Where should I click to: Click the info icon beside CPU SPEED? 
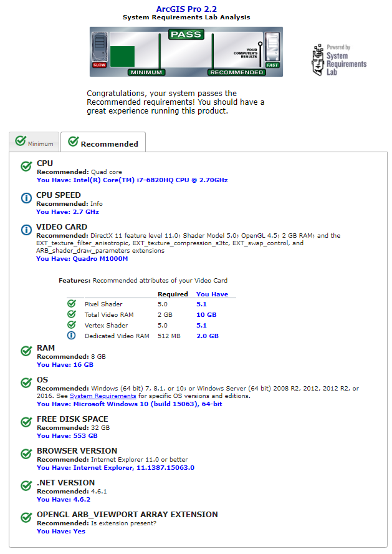(26, 198)
